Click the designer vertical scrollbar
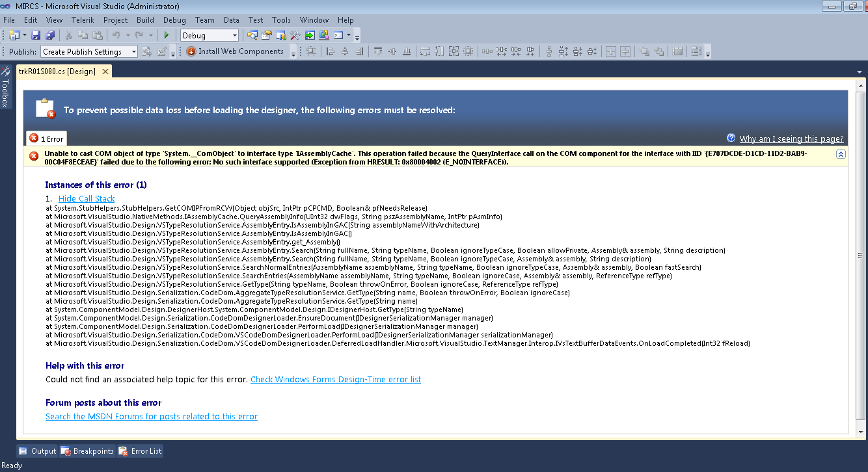Image resolution: width=868 pixels, height=472 pixels. point(861,257)
